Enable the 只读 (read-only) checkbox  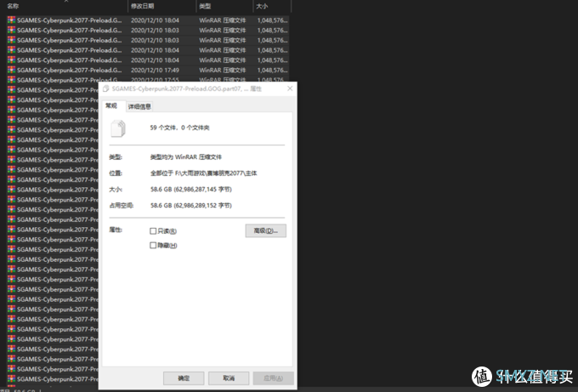coord(153,230)
